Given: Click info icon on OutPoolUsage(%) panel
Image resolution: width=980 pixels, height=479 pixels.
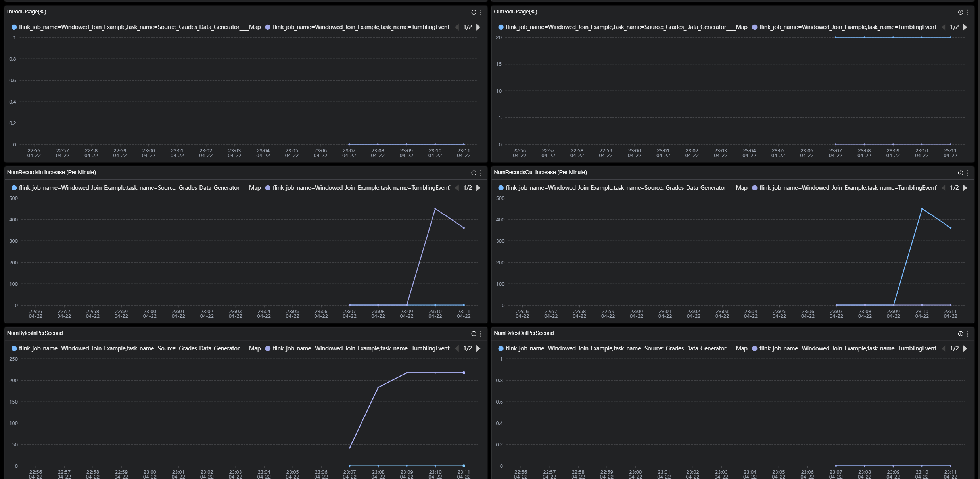Looking at the screenshot, I should click(960, 12).
